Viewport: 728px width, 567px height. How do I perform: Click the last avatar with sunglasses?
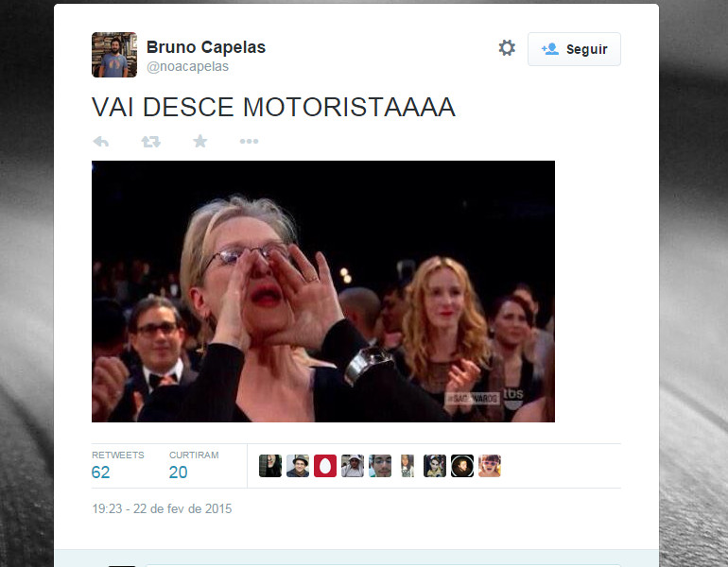coord(490,466)
